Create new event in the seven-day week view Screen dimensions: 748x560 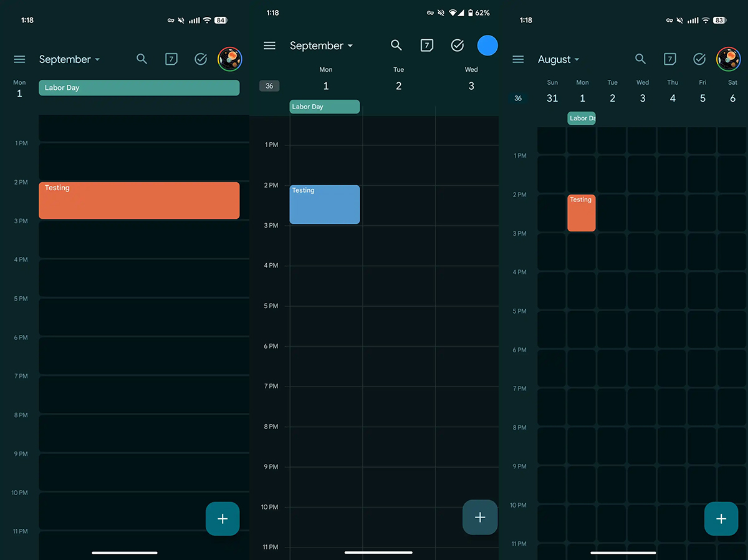point(721,519)
